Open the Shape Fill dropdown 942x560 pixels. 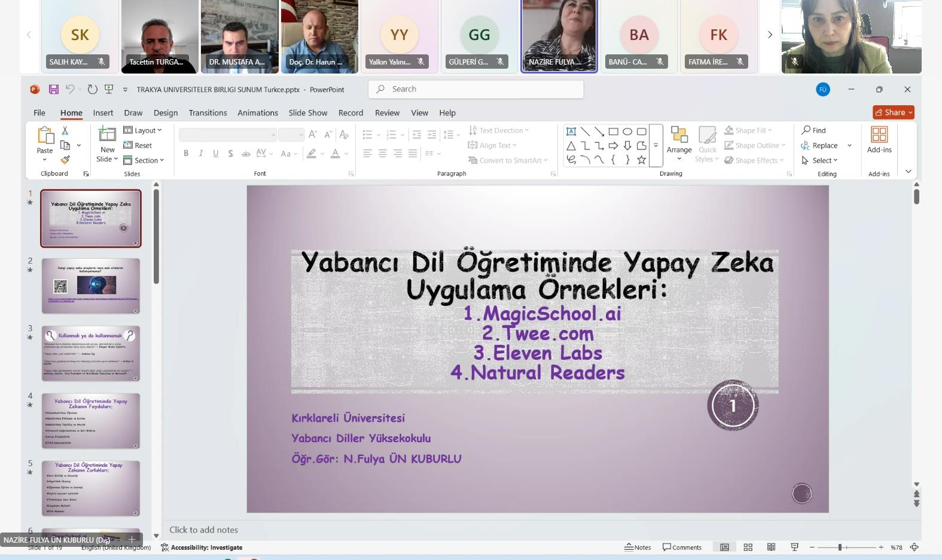748,130
